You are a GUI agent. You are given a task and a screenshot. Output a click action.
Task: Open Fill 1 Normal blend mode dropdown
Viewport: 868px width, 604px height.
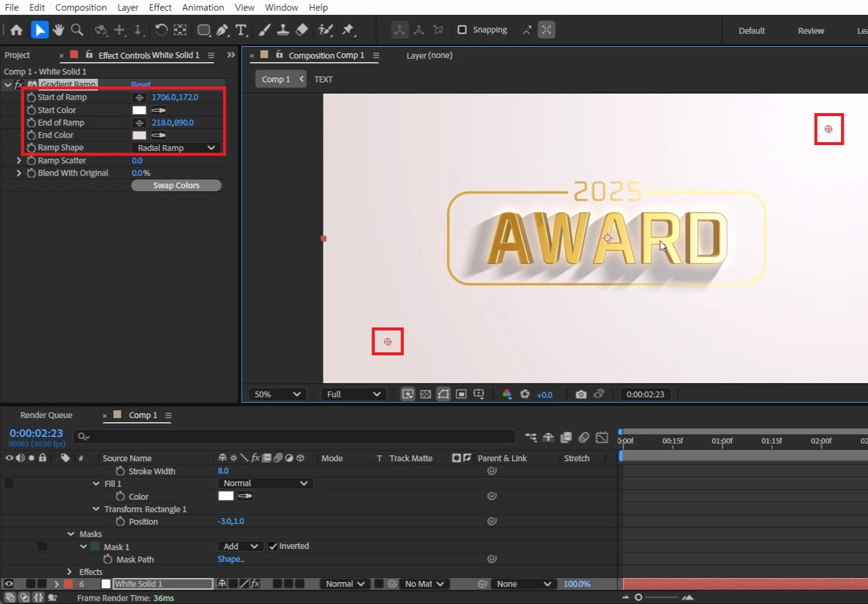pos(265,484)
